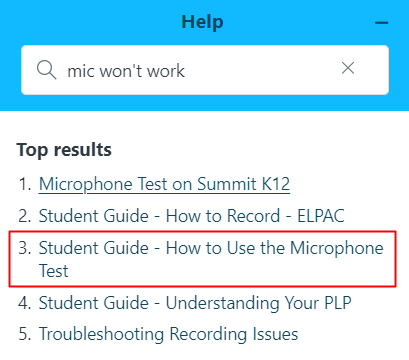
Task: Click the Help panel title
Action: (x=202, y=22)
